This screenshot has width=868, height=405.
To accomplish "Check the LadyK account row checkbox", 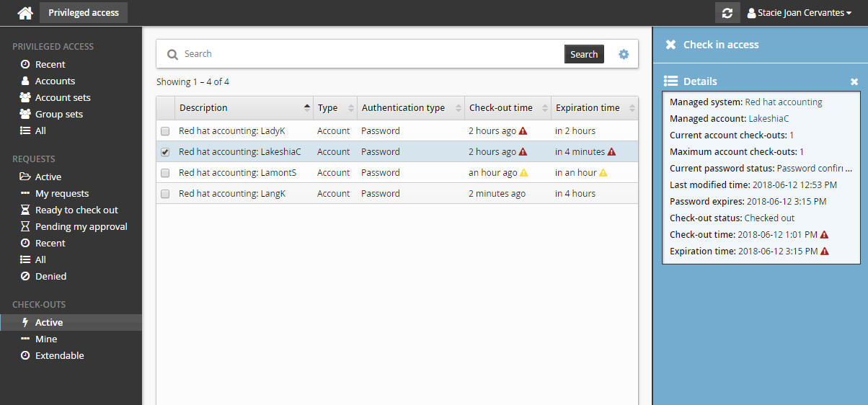I will click(x=165, y=131).
